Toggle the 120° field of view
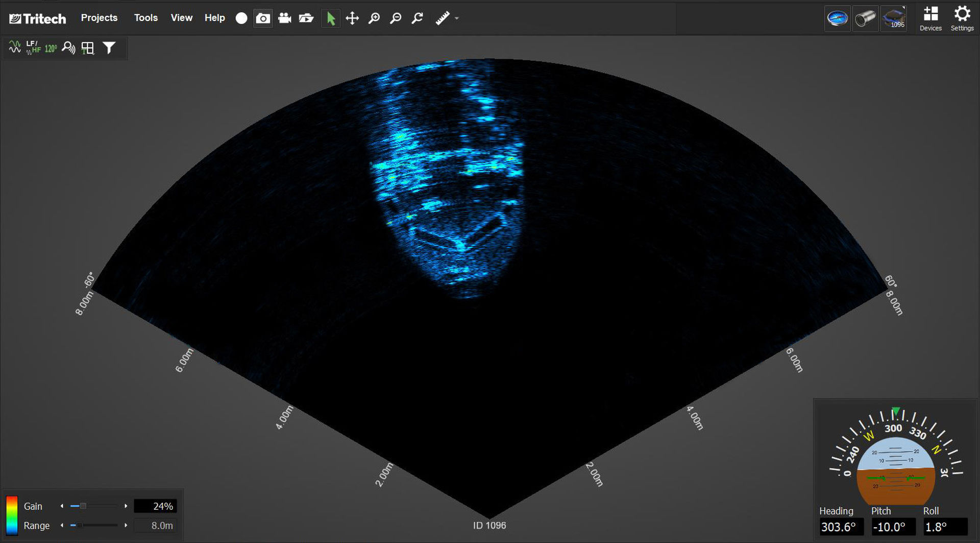This screenshot has height=543, width=980. point(51,49)
